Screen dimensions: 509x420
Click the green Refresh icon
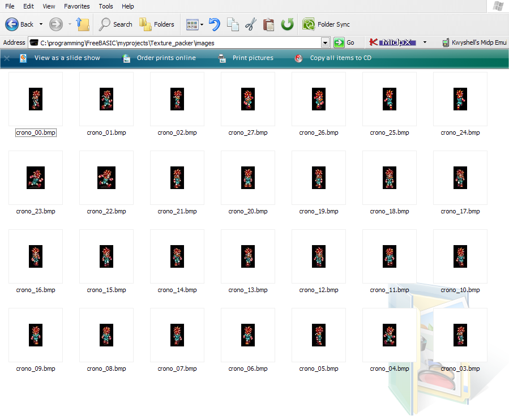point(288,24)
